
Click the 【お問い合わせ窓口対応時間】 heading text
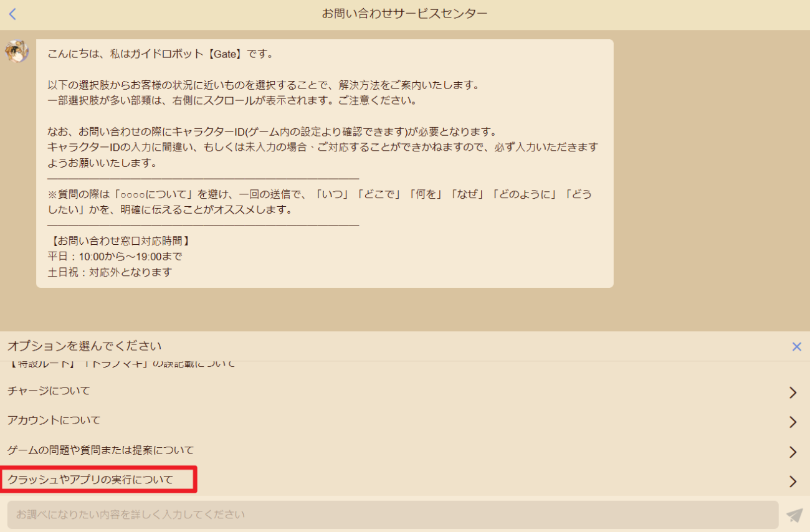118,240
